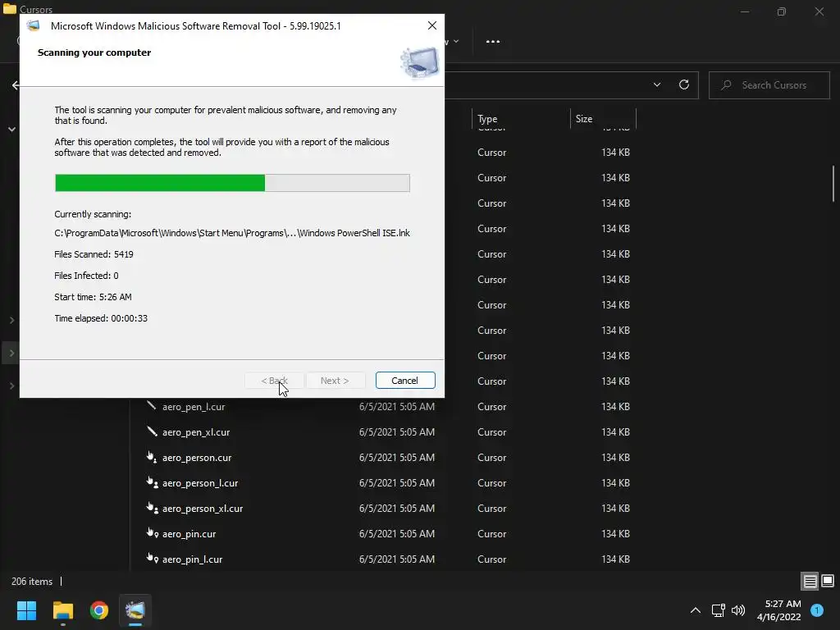Screen dimensions: 840x630
Task: Go back using the File Explorer back arrow
Action: click(16, 85)
